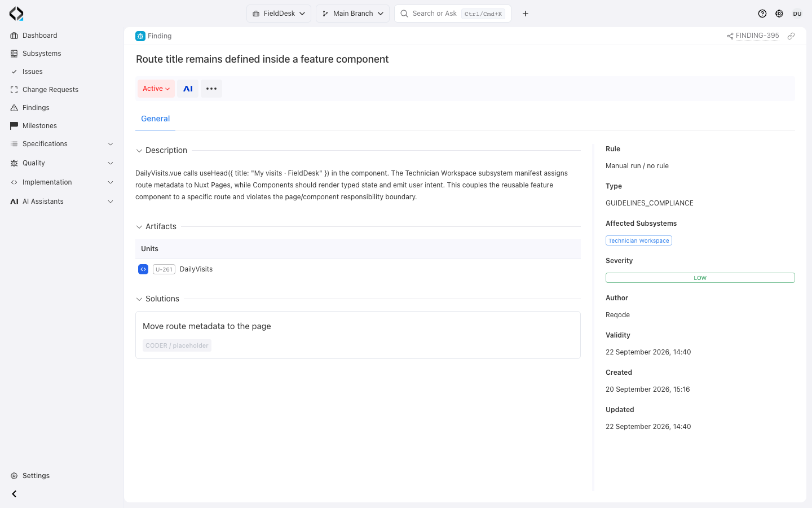Screen dimensions: 812x508
Task: Open the Main Branch selector dropdown
Action: [x=352, y=14]
